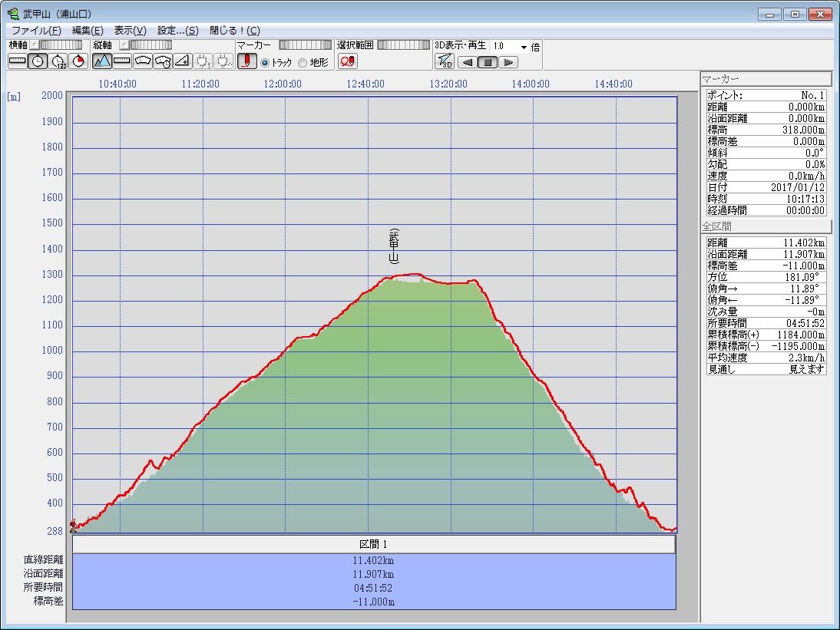
Task: Open the 3D display icon
Action: (x=445, y=61)
